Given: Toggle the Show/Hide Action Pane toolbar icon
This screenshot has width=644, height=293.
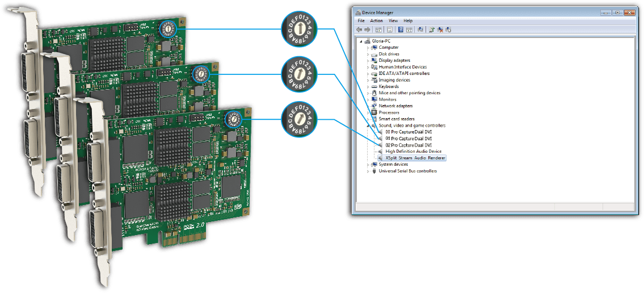Looking at the screenshot, I should pyautogui.click(x=409, y=30).
